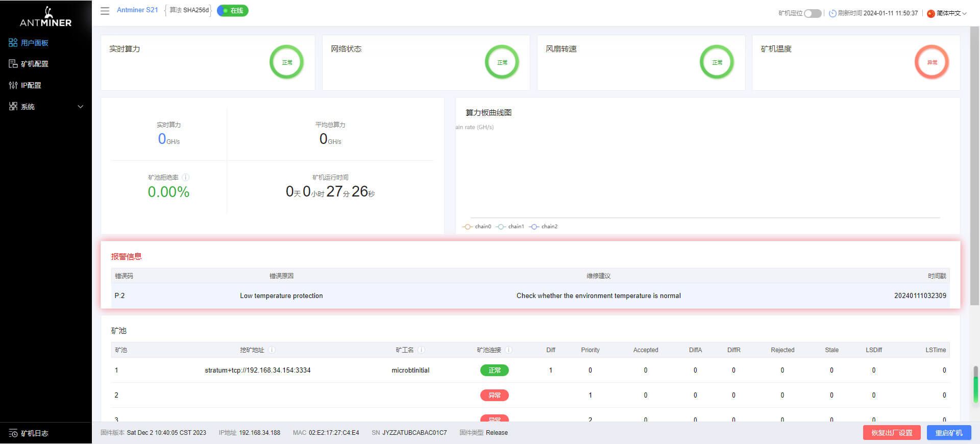
Task: Toggle chain1 series in chart legend
Action: pyautogui.click(x=510, y=227)
